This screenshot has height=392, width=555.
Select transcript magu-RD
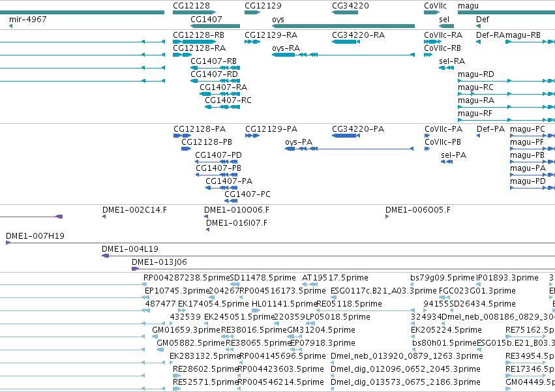click(x=506, y=81)
